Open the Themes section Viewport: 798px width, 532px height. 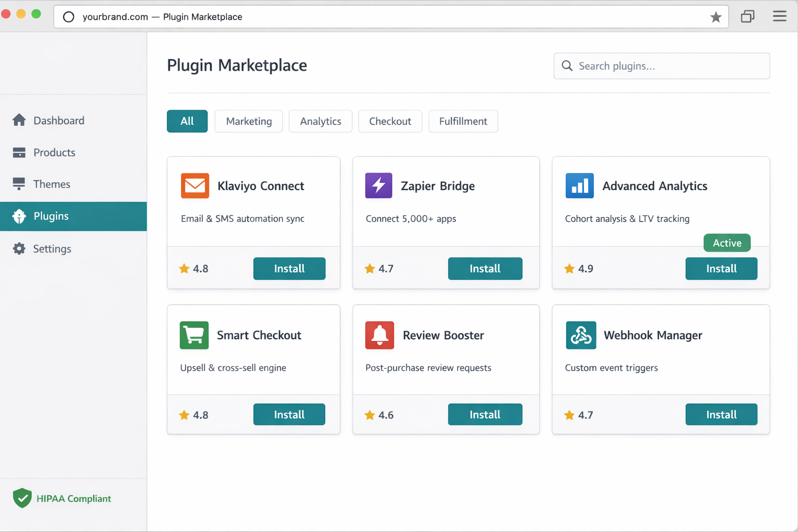click(x=73, y=184)
